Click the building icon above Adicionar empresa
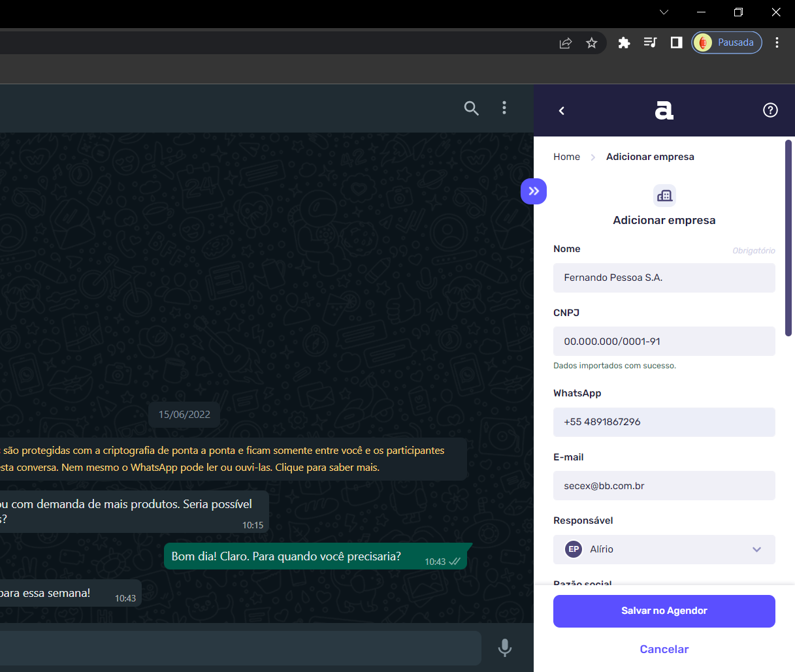 point(664,195)
